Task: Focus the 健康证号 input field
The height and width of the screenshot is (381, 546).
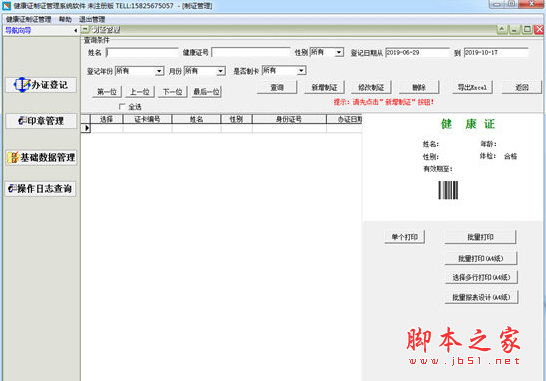Action: tap(251, 52)
